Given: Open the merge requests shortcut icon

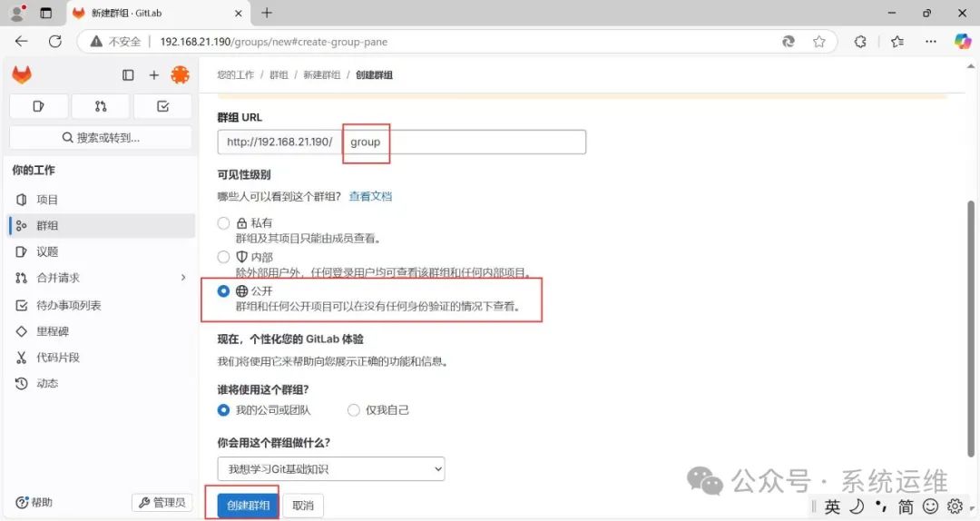Looking at the screenshot, I should pos(101,106).
